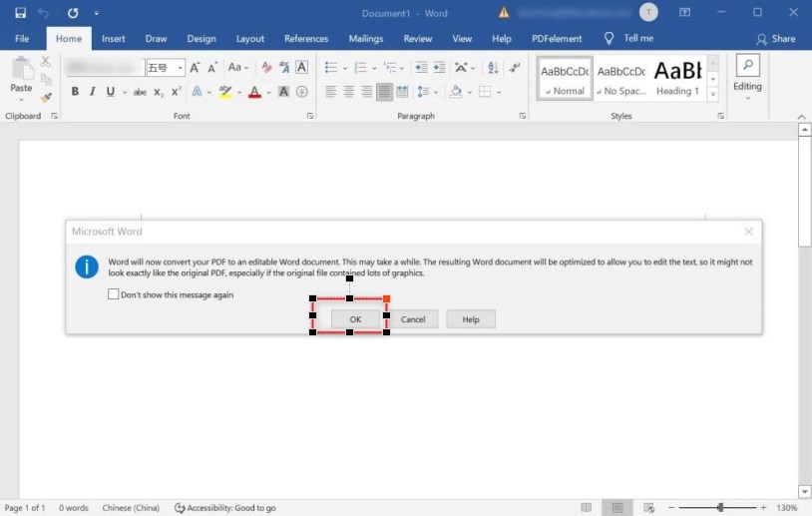Click the Web Layout view icon
This screenshot has height=516, width=812.
coord(648,508)
